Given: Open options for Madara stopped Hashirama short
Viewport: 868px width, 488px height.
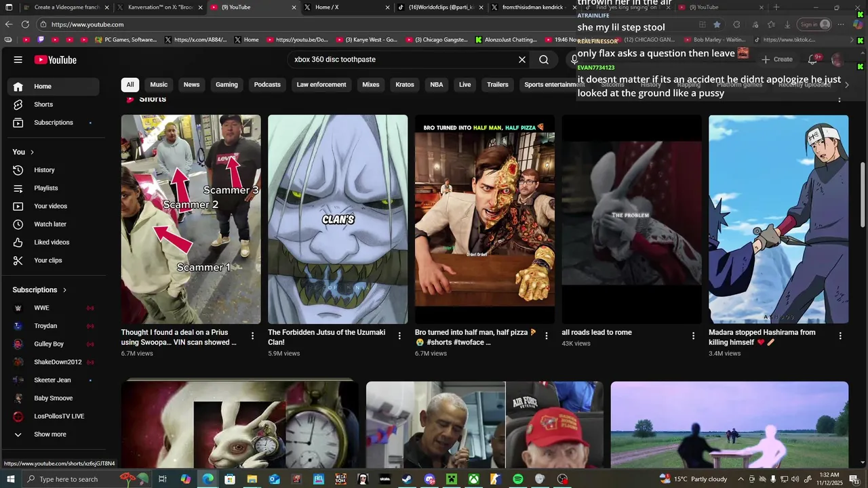Looking at the screenshot, I should 840,336.
